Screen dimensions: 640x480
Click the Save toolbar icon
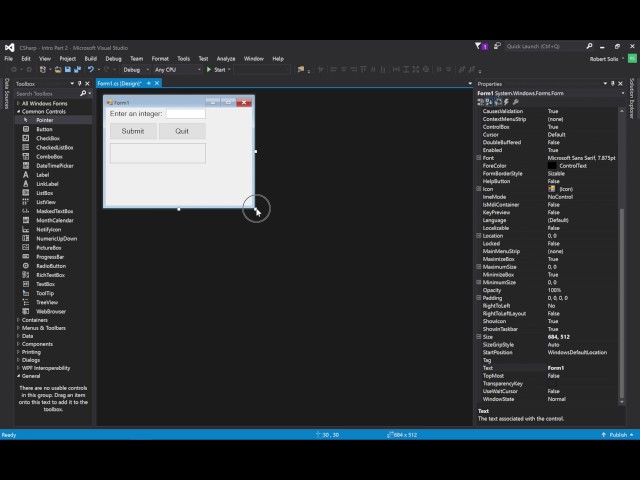point(68,70)
